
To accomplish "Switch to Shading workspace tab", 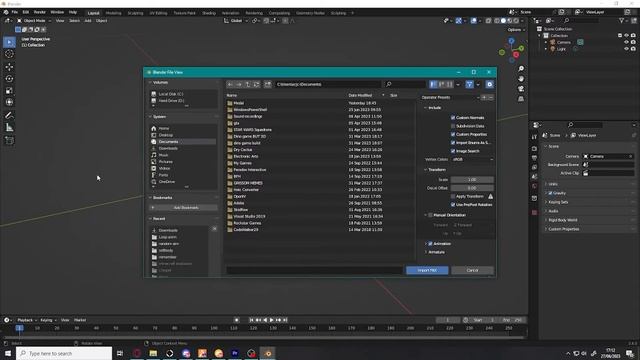I will [x=209, y=13].
